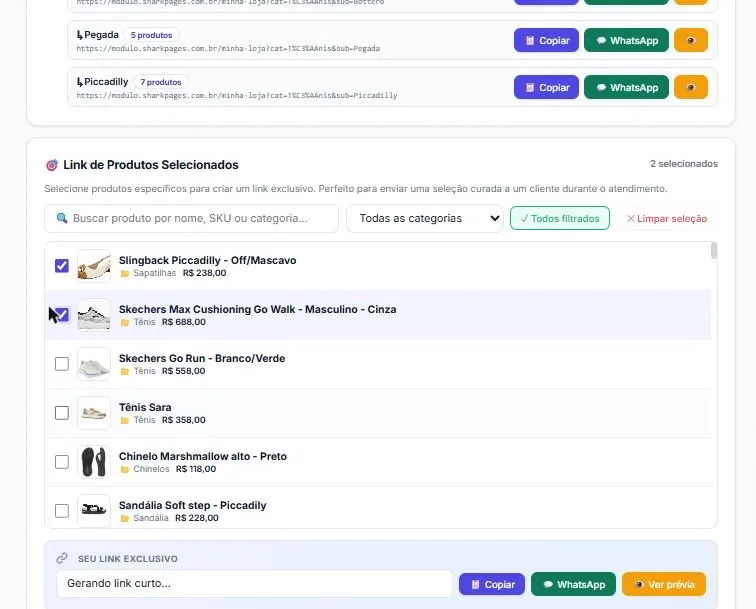
Task: Click price R$ 118,00
Action: coord(196,469)
